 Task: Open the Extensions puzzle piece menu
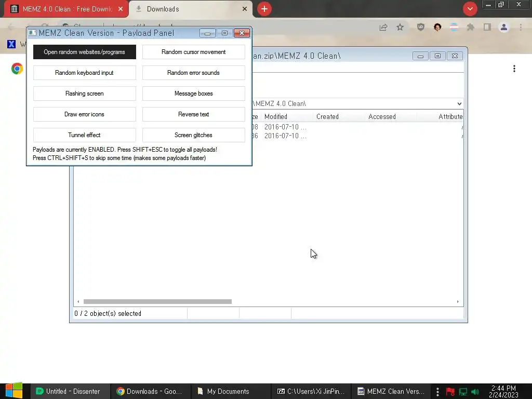click(471, 27)
